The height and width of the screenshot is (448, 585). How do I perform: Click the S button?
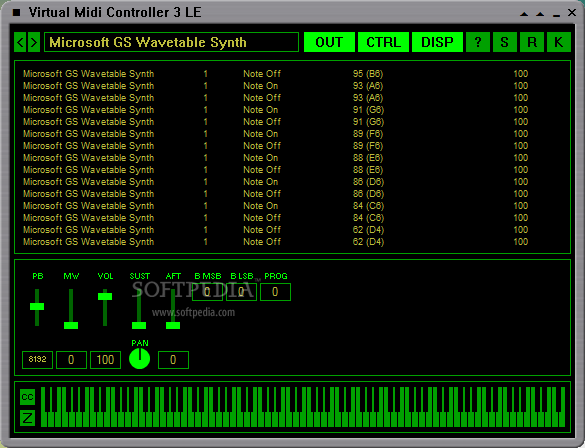click(x=505, y=42)
